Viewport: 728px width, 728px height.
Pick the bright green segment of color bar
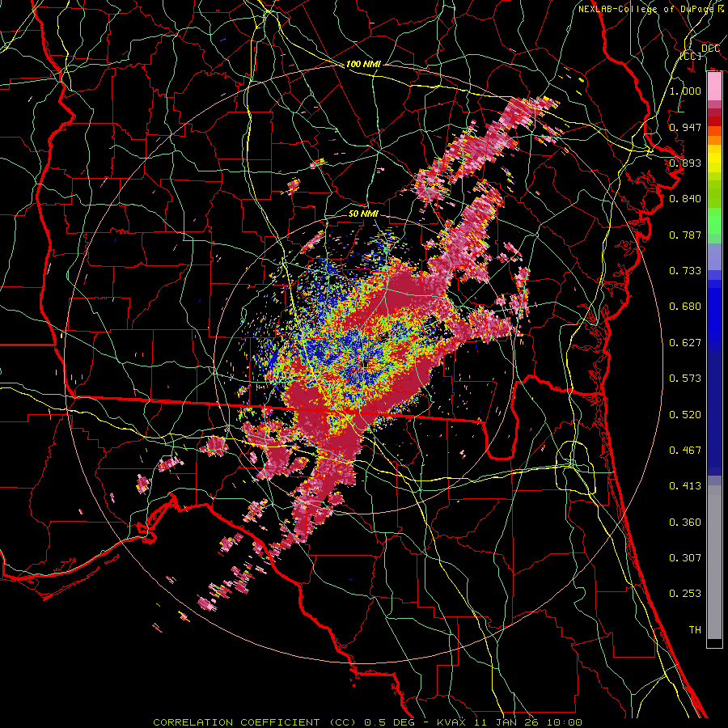[x=714, y=221]
